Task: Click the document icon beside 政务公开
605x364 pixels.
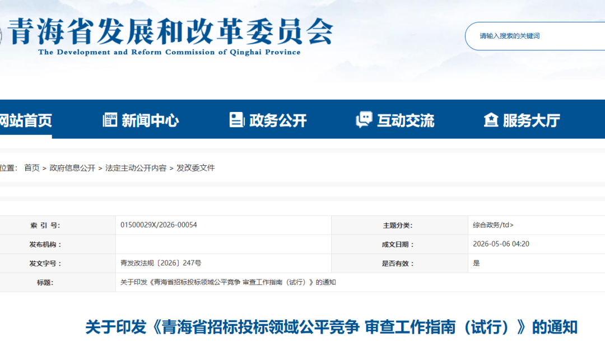Action: click(237, 120)
